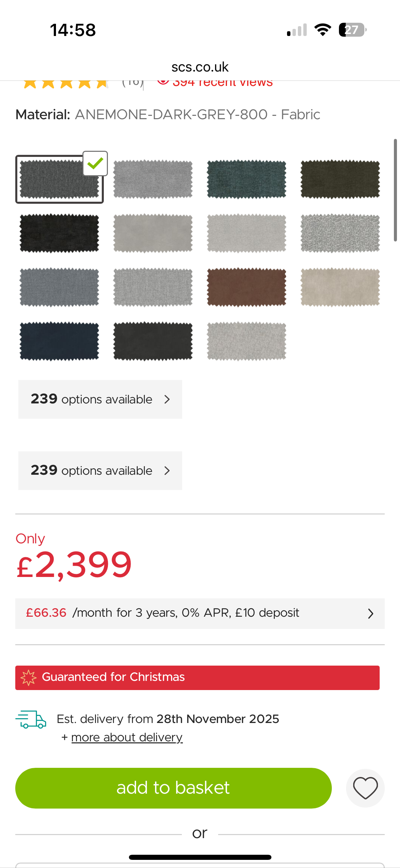Screen dimensions: 400x868
Task: Choose the brown fabric swatch
Action: tap(247, 287)
